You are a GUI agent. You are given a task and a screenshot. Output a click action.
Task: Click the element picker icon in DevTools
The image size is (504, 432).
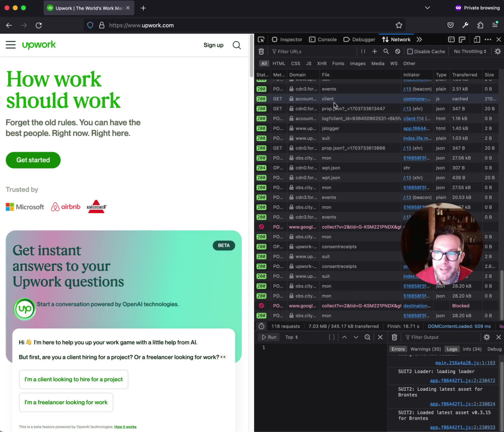(x=261, y=39)
